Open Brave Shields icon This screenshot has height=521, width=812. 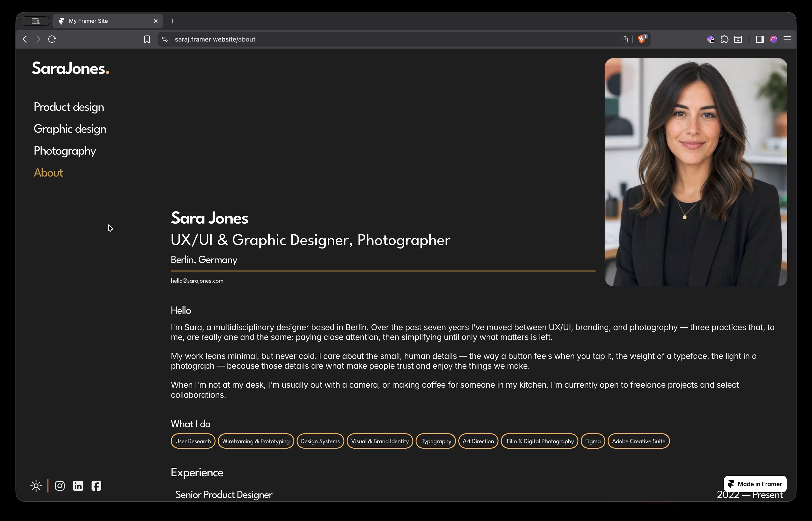tap(642, 39)
